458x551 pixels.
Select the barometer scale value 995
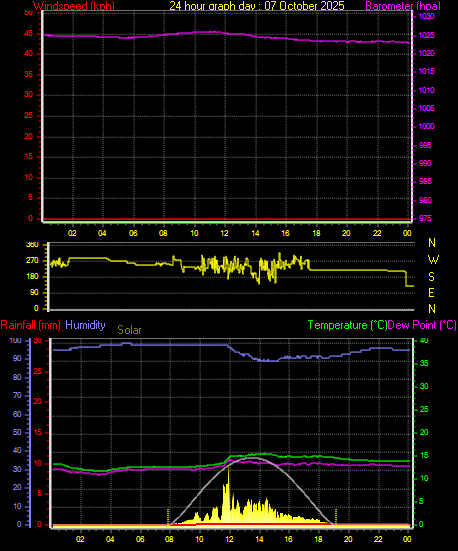pyautogui.click(x=425, y=145)
